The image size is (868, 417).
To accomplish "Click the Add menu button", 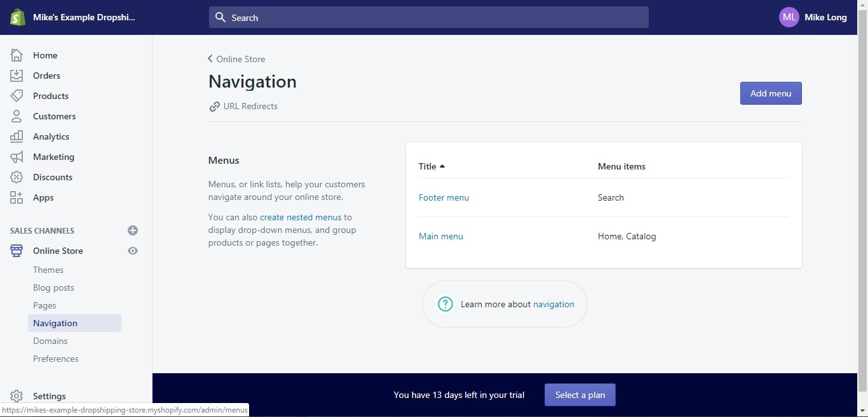I will point(771,93).
